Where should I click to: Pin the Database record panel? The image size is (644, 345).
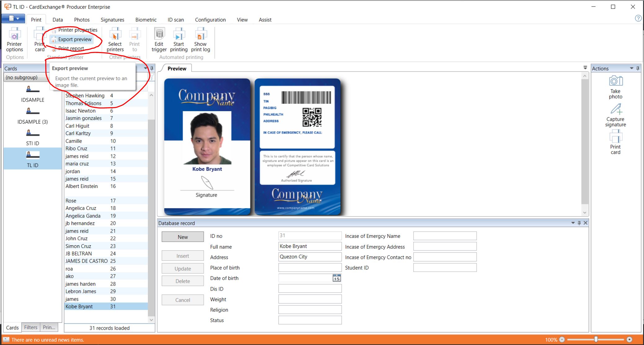(x=579, y=223)
